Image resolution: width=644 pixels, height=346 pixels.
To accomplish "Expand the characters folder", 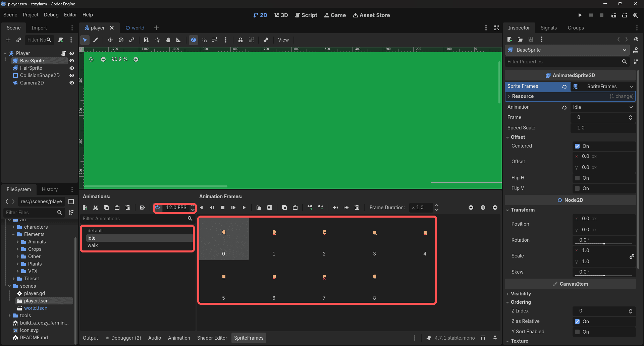I will tap(13, 227).
